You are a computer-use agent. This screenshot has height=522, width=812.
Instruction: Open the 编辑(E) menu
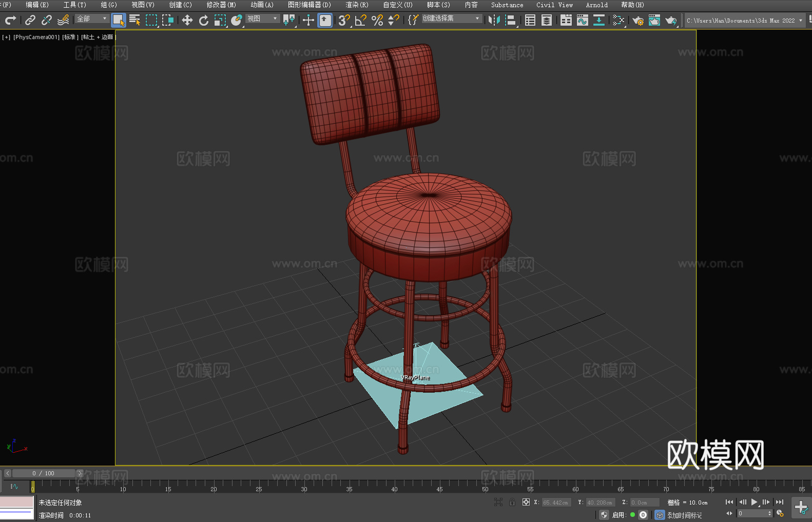click(37, 5)
